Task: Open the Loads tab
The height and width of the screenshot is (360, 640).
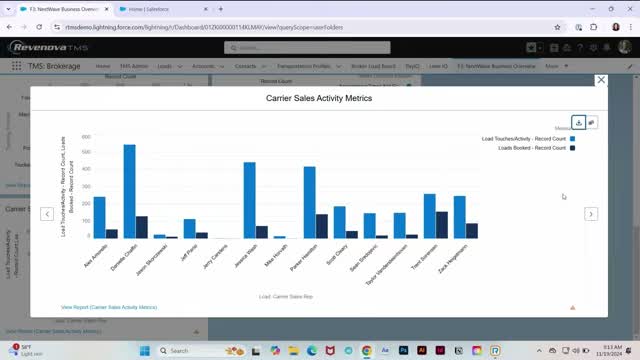Action: click(164, 66)
